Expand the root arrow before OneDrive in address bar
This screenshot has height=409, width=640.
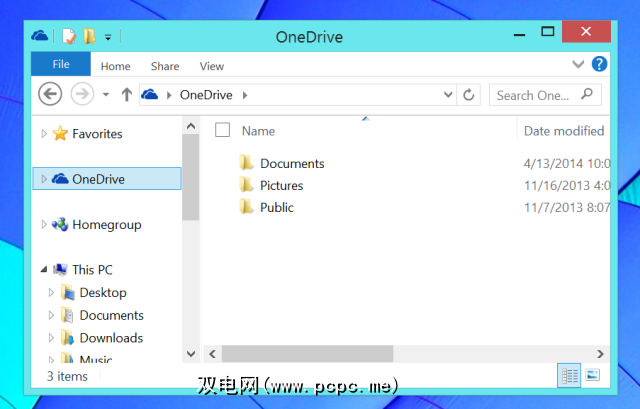coord(169,95)
